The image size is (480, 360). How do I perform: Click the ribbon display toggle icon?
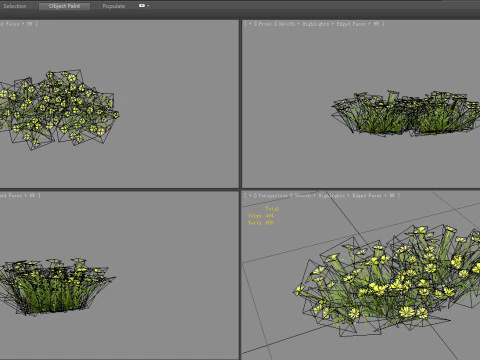point(142,6)
